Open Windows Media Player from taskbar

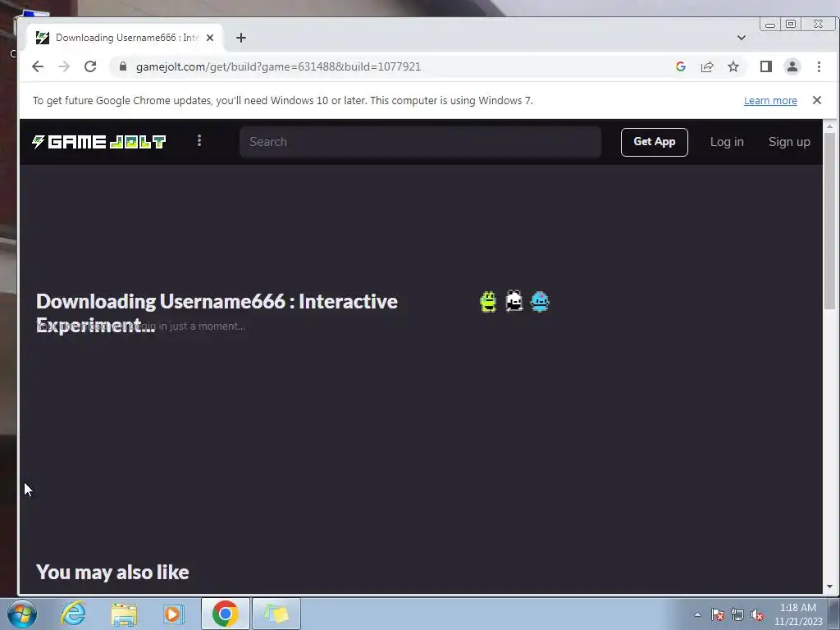click(x=174, y=614)
